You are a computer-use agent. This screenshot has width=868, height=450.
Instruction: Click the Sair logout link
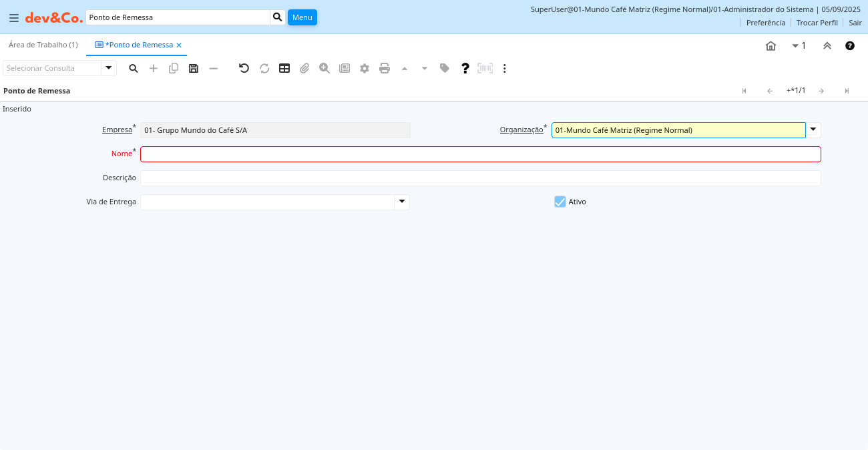(855, 23)
